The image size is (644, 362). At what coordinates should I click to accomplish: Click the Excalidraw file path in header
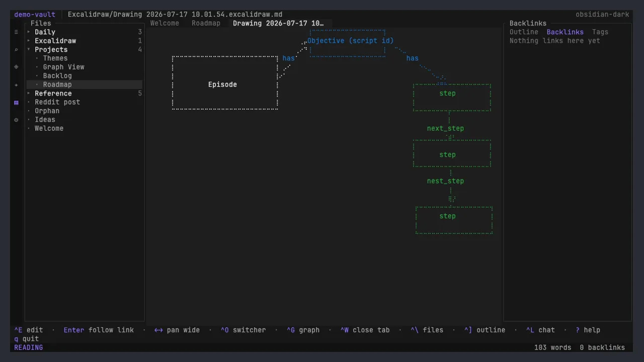pyautogui.click(x=175, y=15)
